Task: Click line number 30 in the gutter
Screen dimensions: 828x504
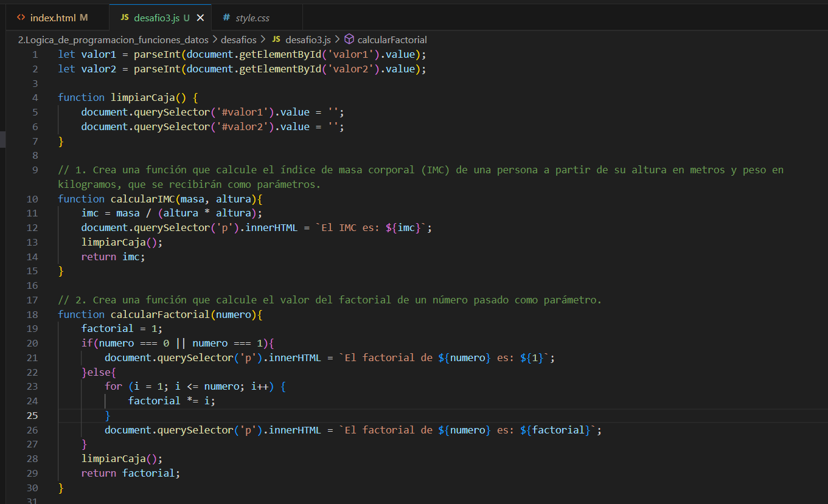Action: 32,488
